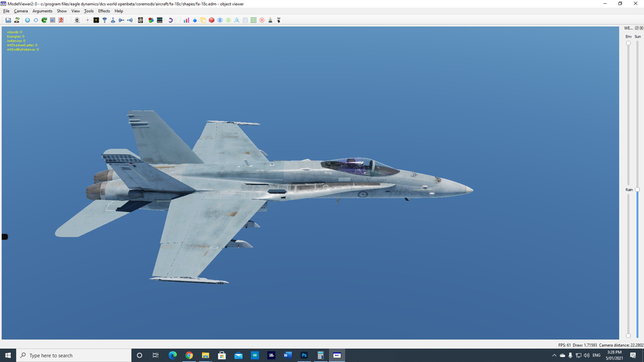
Task: Open the Tools menu
Action: tap(89, 11)
